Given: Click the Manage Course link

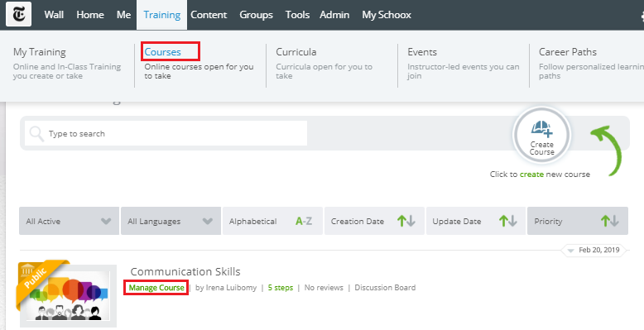Looking at the screenshot, I should [156, 288].
